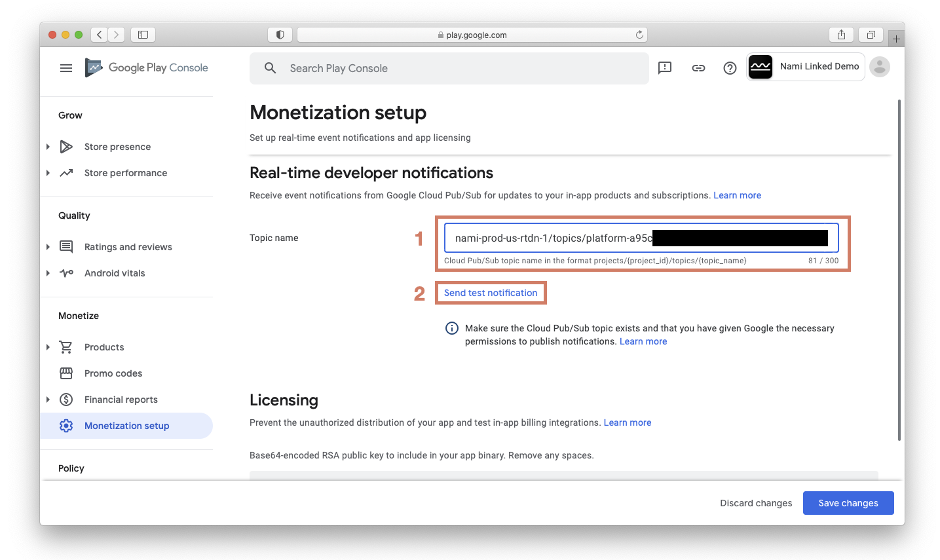Expand the Android vitals section
940x560 pixels.
48,273
